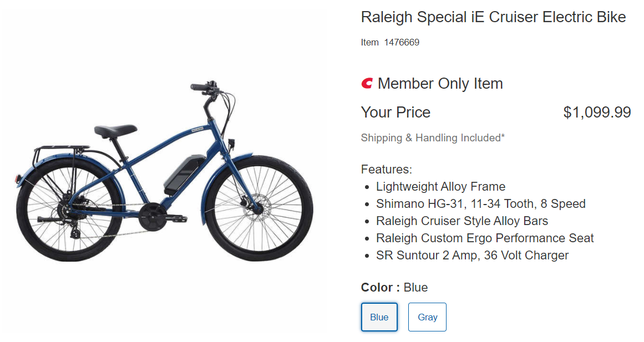Viewport: 644px width, 342px height.
Task: Click the handlebar grip in the product image
Action: pyautogui.click(x=199, y=87)
